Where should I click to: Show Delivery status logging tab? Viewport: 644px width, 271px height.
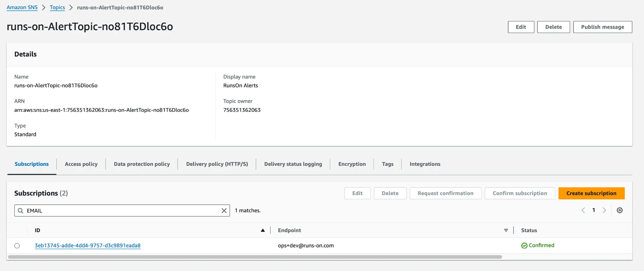point(293,164)
